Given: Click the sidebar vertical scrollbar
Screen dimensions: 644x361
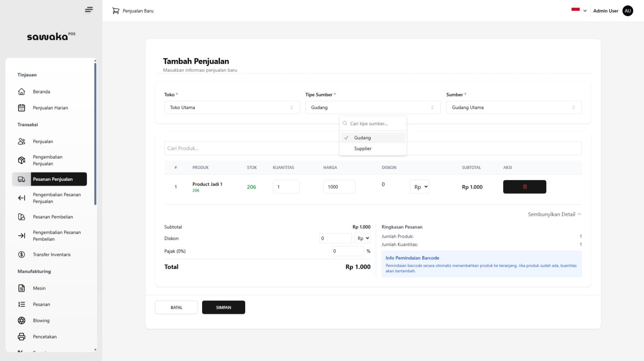Looking at the screenshot, I should coord(95,133).
